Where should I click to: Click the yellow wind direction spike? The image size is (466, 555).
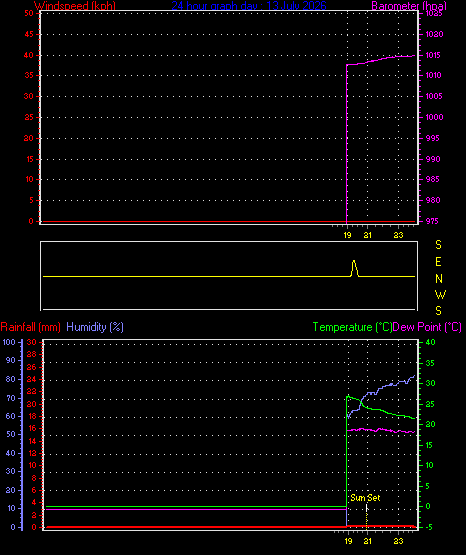354,268
